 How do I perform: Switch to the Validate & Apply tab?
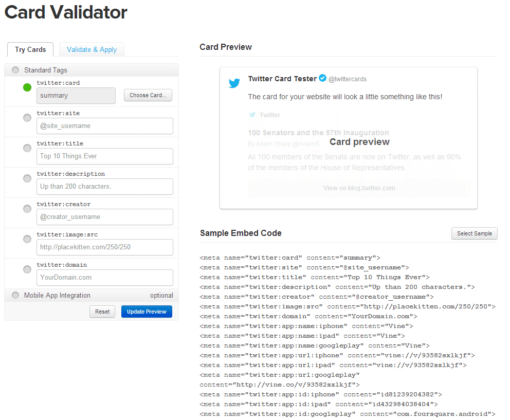(x=92, y=49)
